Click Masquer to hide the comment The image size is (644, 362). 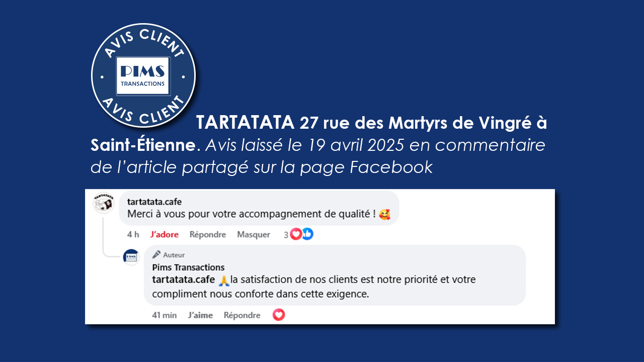pos(254,234)
